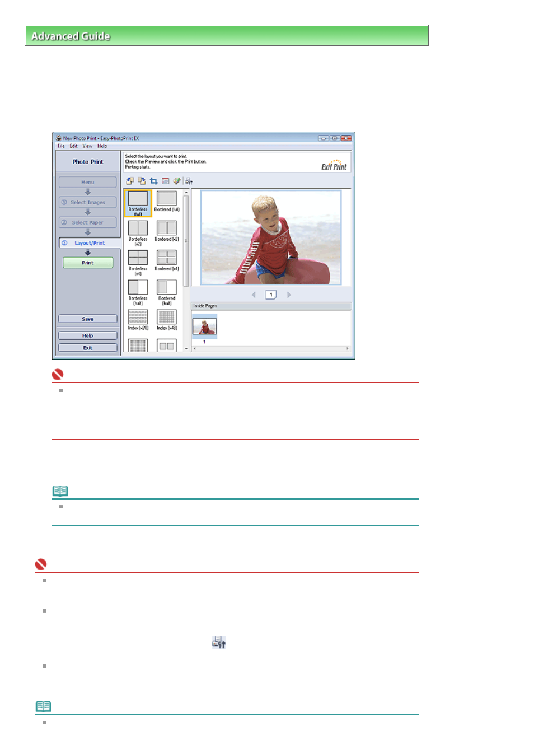Image resolution: width=534 pixels, height=756 pixels.
Task: Maximize the New Photo Print window
Action: 335,138
